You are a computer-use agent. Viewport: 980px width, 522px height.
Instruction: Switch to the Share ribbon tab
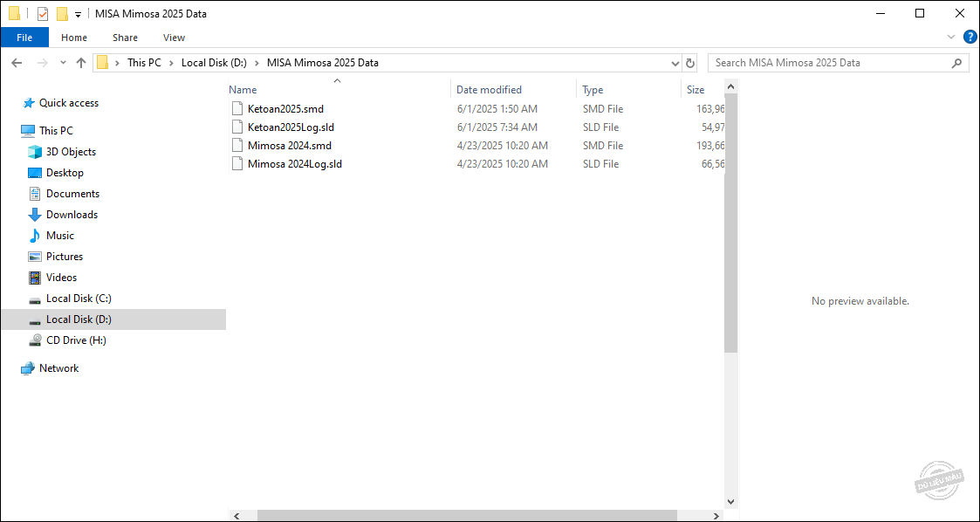(x=125, y=38)
